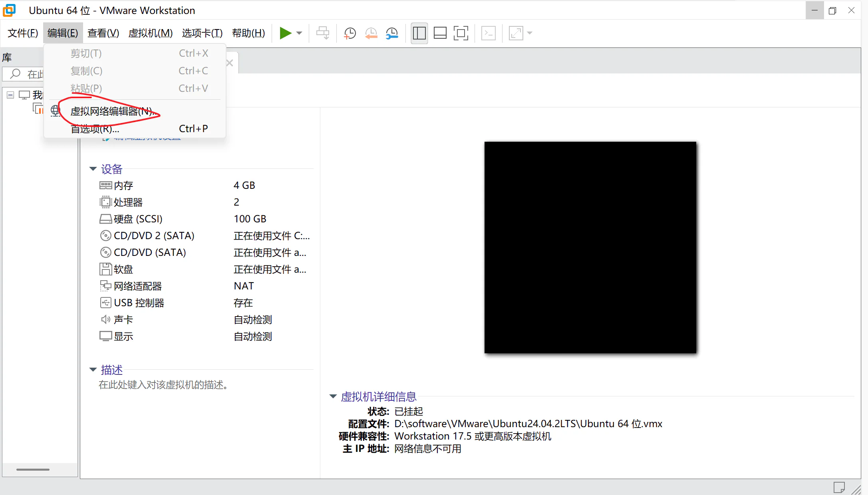Open the stretch guest dropdown arrow
The width and height of the screenshot is (868, 495).
(x=530, y=33)
